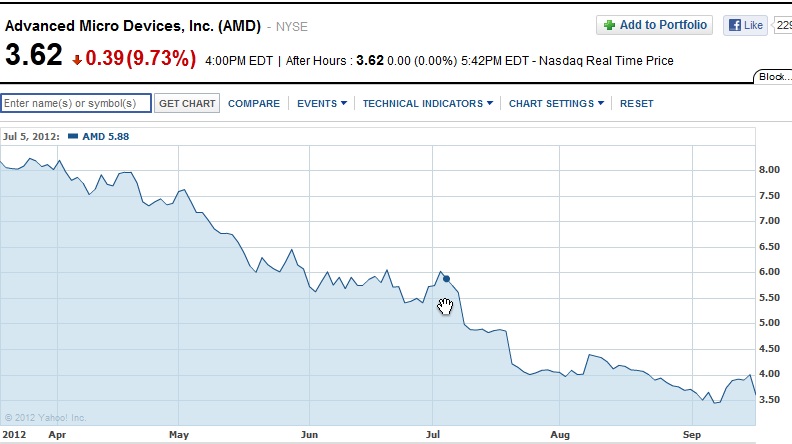Click the company name Advanced Micro Devices heading
The height and width of the screenshot is (444, 792).
(x=133, y=26)
